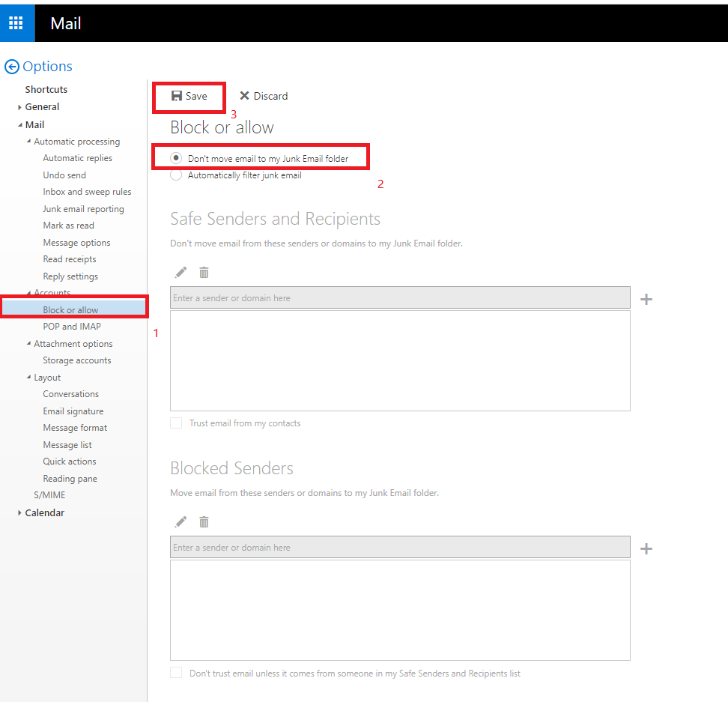This screenshot has height=702, width=728.
Task: Click the plus icon to add blocked sender
Action: coord(646,548)
